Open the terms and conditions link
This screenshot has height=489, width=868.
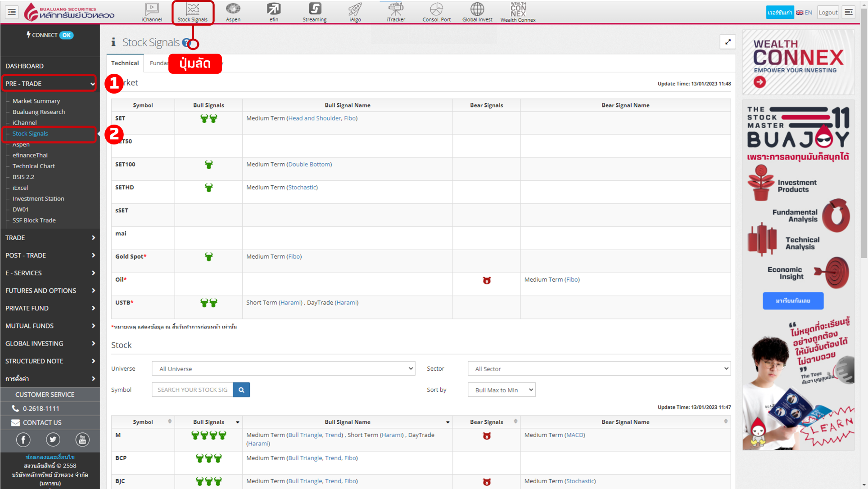(x=50, y=457)
